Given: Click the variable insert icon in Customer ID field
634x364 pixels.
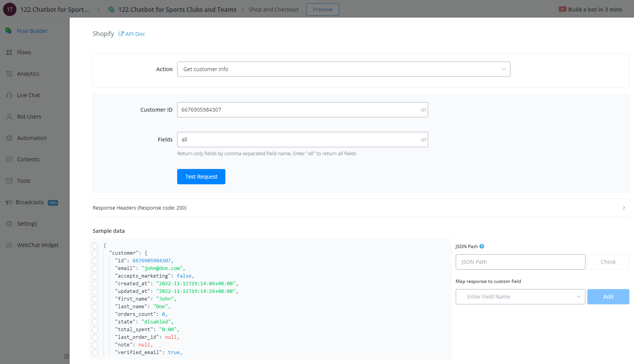Looking at the screenshot, I should (x=423, y=110).
